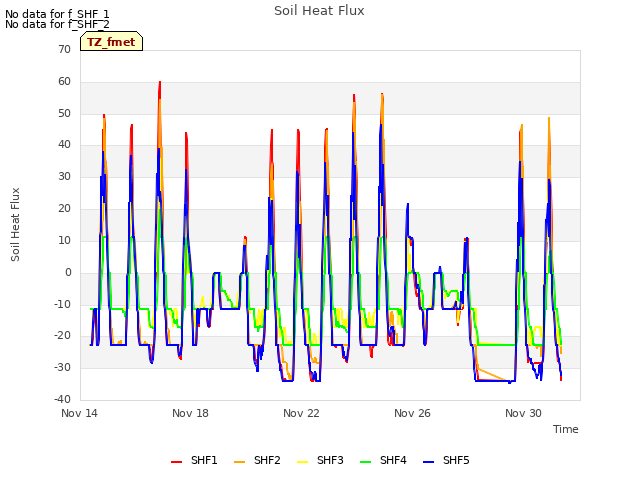This screenshot has height=480, width=640.
Task: Click the TZ_fmet annotation label
Action: coord(111,42)
